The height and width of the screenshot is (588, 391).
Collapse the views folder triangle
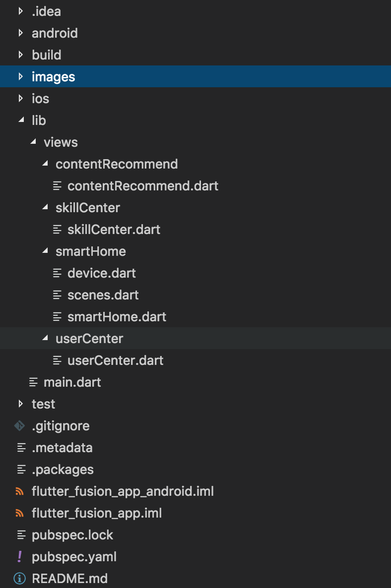click(x=33, y=142)
